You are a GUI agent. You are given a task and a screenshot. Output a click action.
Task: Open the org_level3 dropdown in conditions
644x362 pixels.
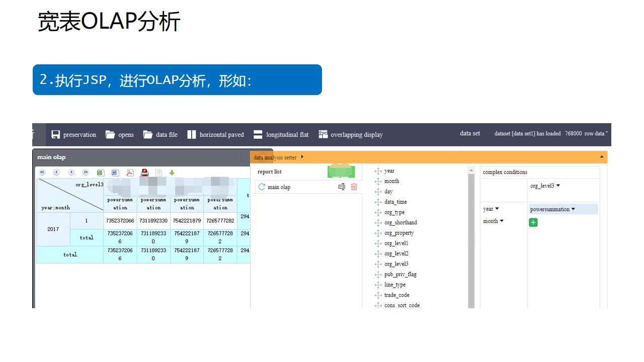pos(558,186)
